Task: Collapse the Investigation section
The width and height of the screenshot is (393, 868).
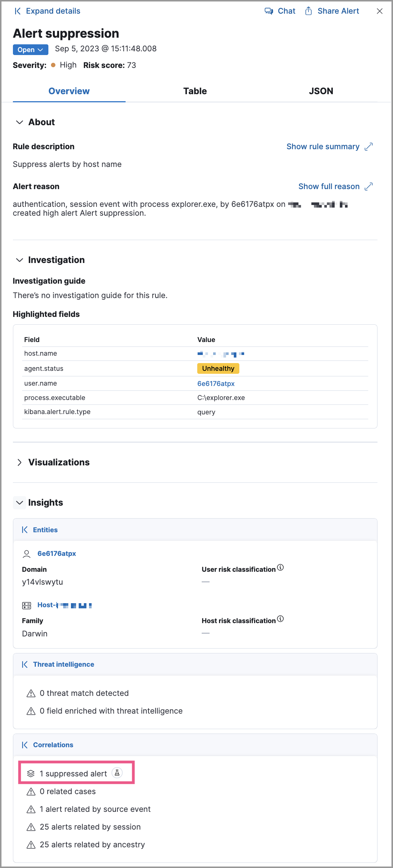Action: [x=20, y=260]
